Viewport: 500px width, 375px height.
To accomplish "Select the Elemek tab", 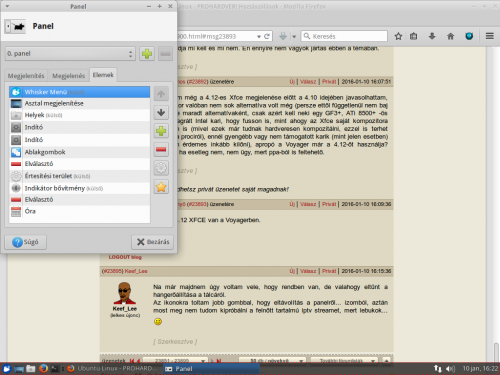I will click(x=103, y=75).
